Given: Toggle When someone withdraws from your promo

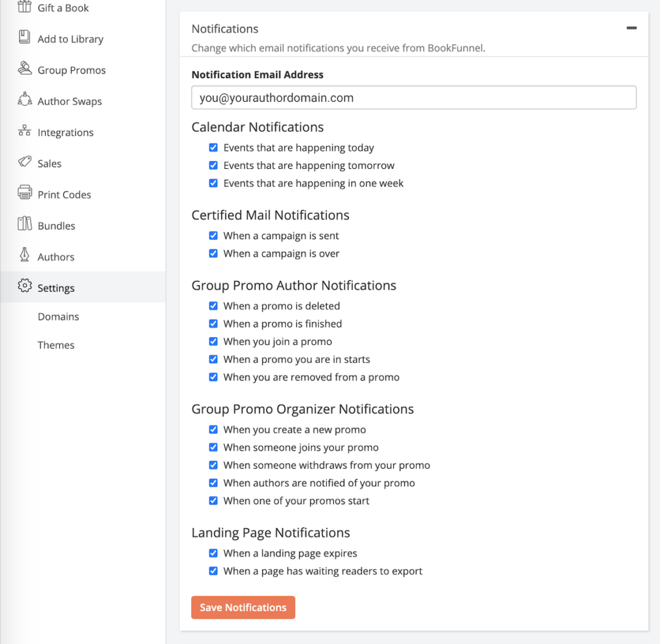Looking at the screenshot, I should click(x=213, y=465).
